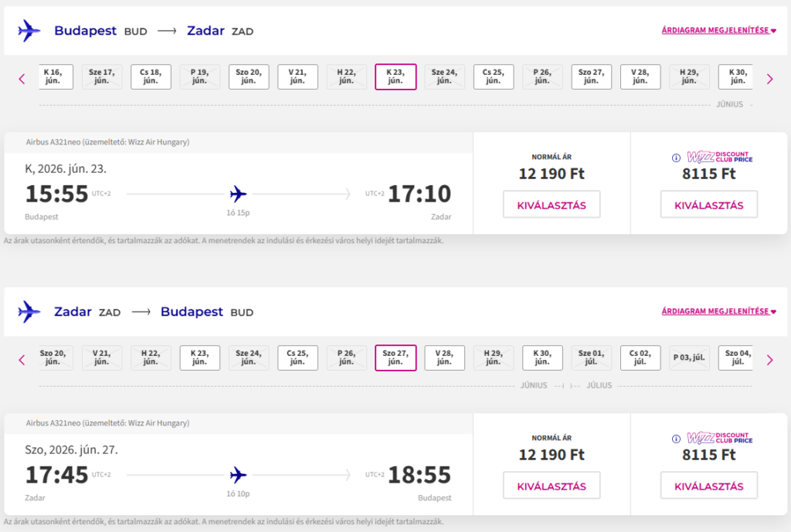This screenshot has width=791, height=532.
Task: Choose the Wizz Discount Club return fare button
Action: [708, 486]
